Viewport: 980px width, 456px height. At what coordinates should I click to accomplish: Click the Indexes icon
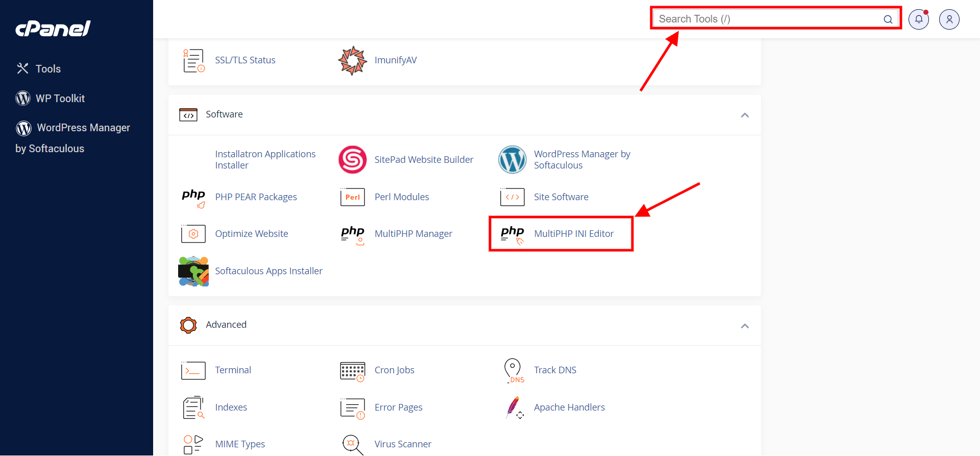coord(193,408)
